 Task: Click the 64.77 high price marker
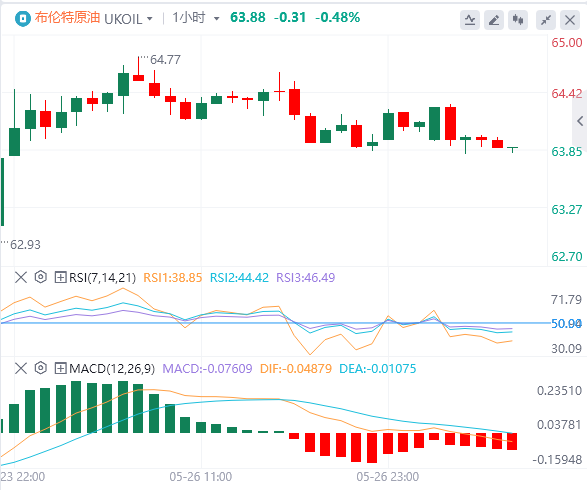click(165, 60)
